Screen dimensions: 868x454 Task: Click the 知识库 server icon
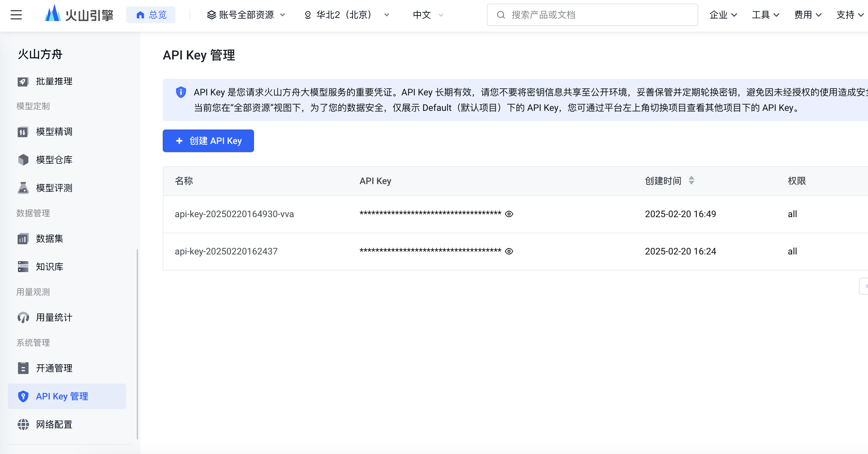tap(23, 267)
